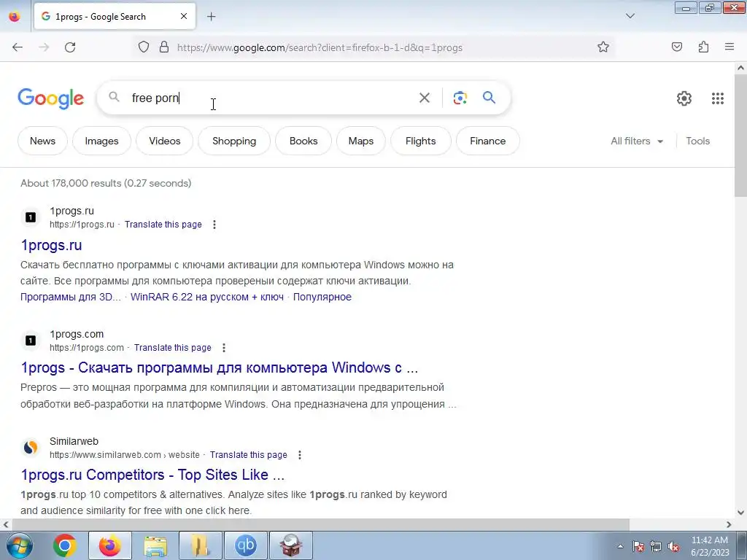
Task: Open File Explorer from the taskbar
Action: pyautogui.click(x=155, y=545)
